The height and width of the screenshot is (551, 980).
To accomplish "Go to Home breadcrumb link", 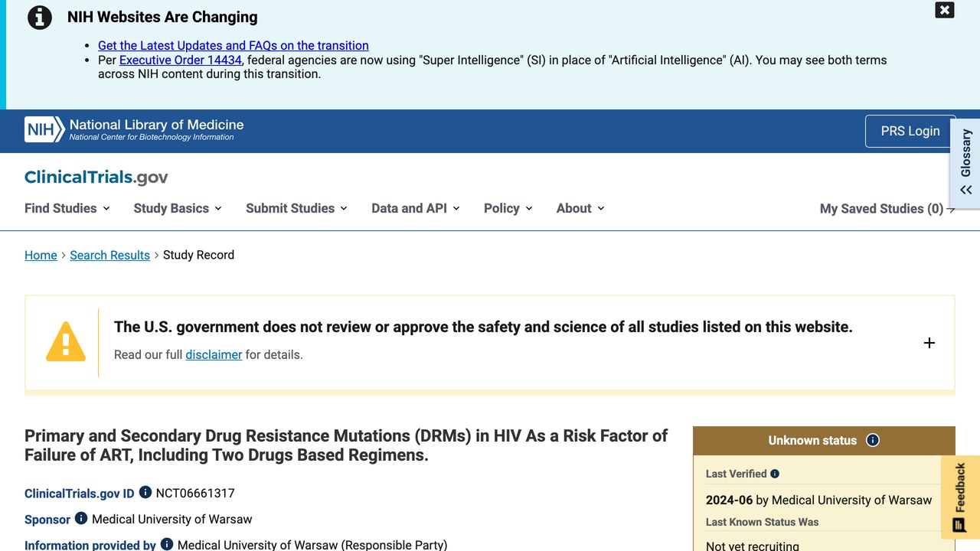I will tap(41, 255).
